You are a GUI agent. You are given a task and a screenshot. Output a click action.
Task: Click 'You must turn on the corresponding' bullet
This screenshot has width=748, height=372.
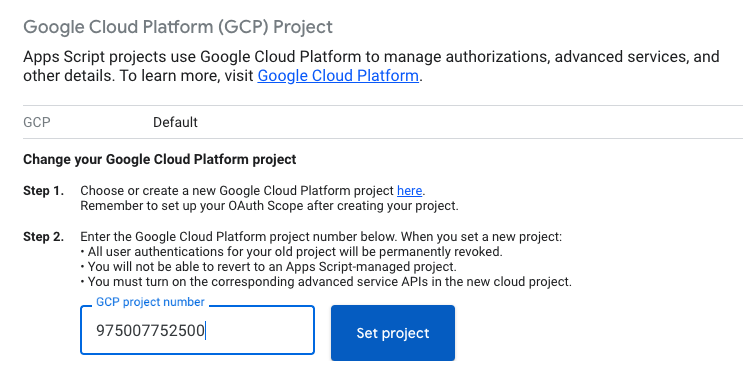point(326,281)
